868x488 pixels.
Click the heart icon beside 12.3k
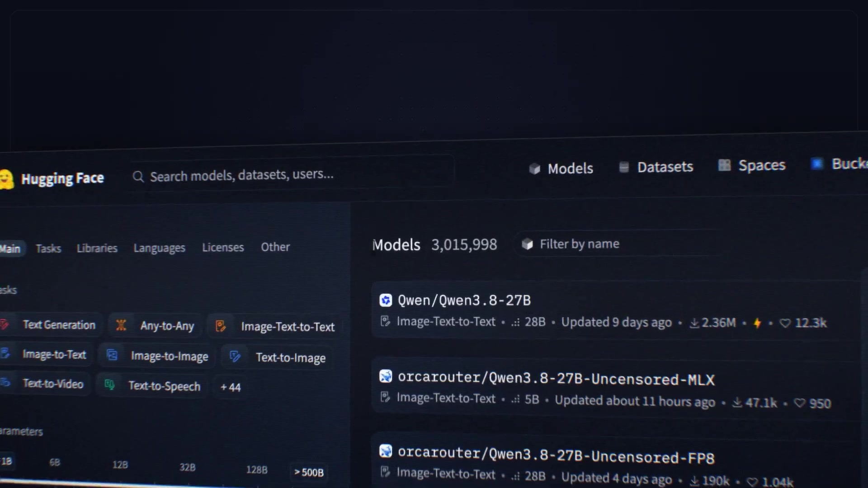pyautogui.click(x=785, y=323)
